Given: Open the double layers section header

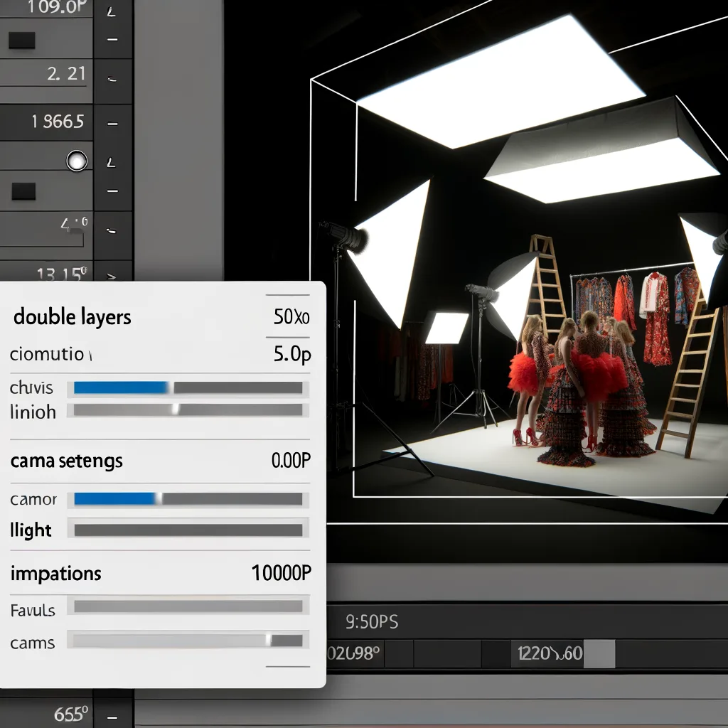Looking at the screenshot, I should pyautogui.click(x=73, y=317).
